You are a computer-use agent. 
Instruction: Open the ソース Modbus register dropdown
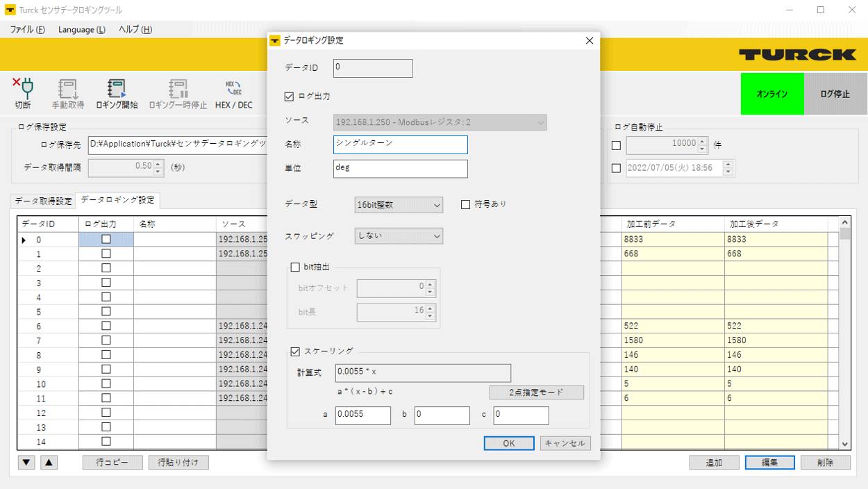tap(440, 122)
